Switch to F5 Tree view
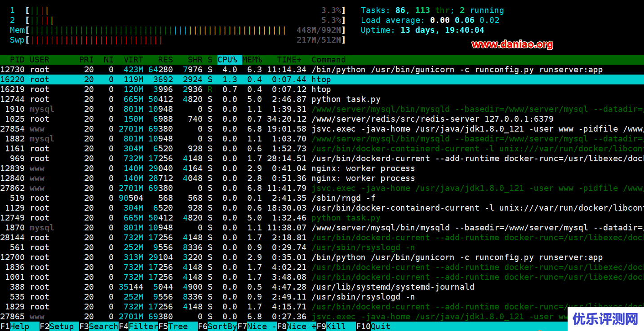This screenshot has width=644, height=331. 178,327
